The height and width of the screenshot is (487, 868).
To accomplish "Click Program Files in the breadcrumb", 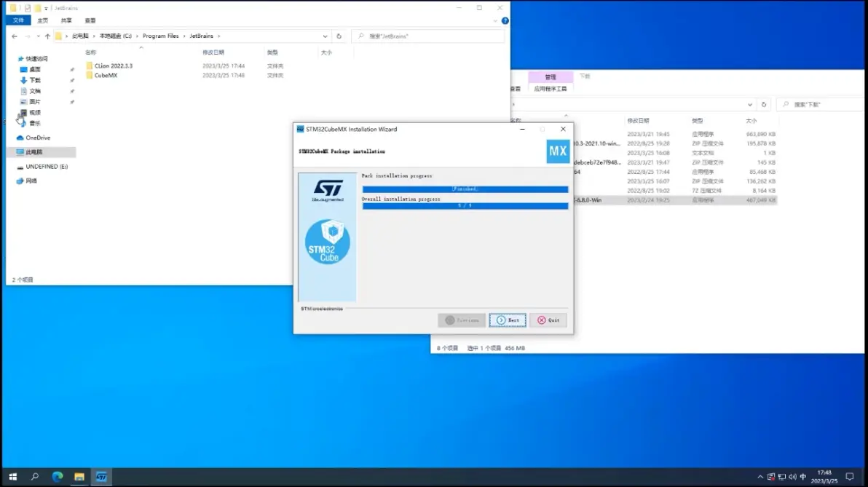I will tap(160, 36).
